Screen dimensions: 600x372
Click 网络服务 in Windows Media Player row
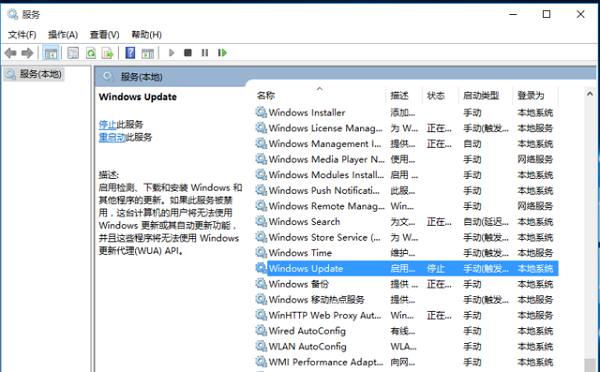point(535,159)
